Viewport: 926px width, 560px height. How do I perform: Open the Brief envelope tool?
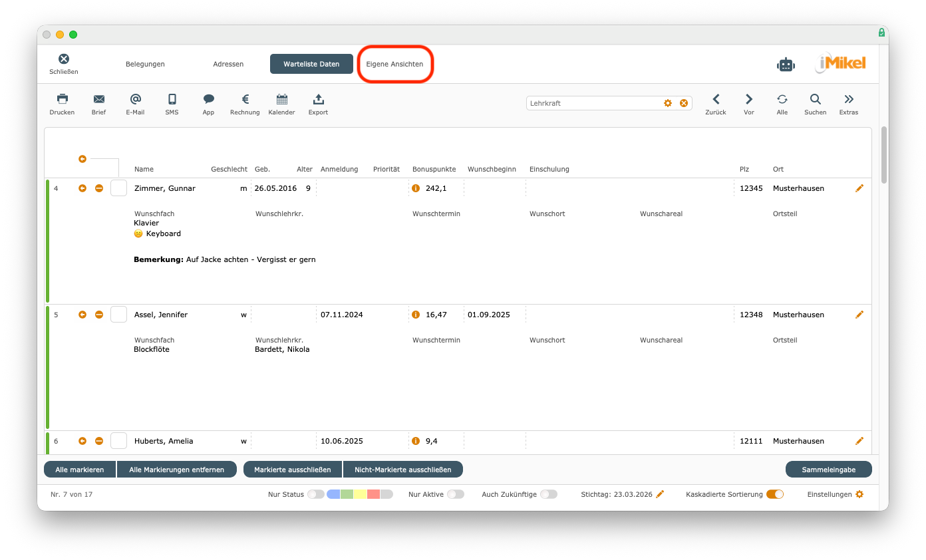[x=98, y=100]
